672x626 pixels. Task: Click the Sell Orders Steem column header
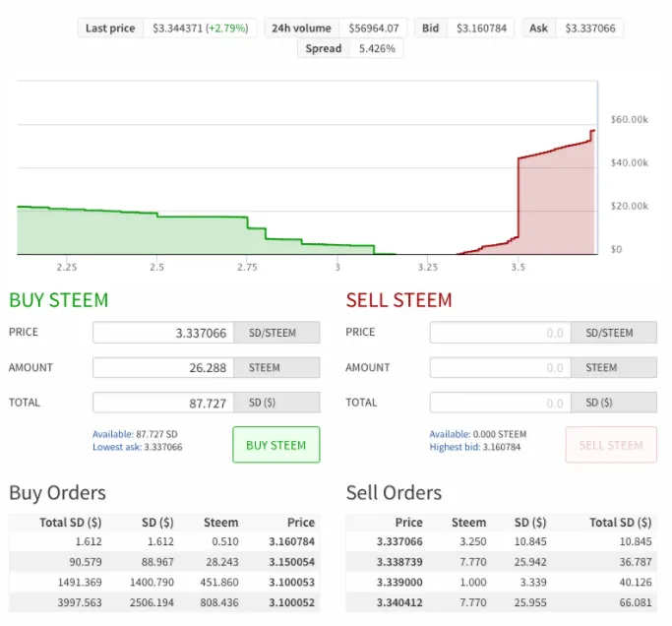(469, 523)
